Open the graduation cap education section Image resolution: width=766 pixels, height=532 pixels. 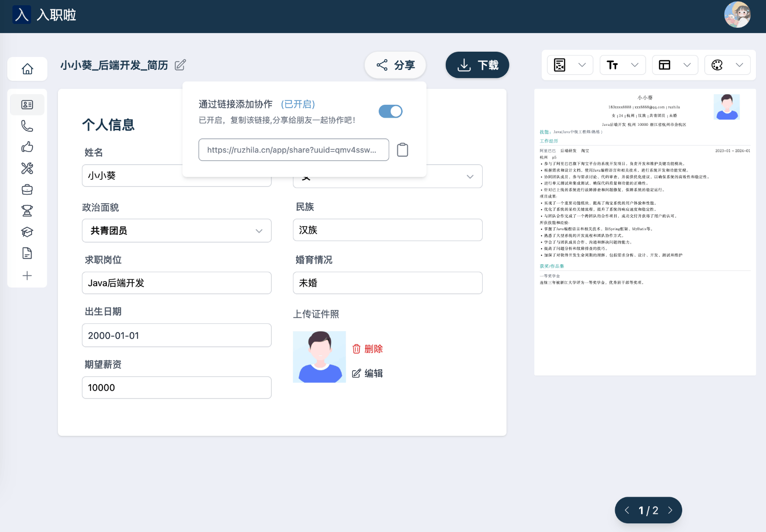27,232
